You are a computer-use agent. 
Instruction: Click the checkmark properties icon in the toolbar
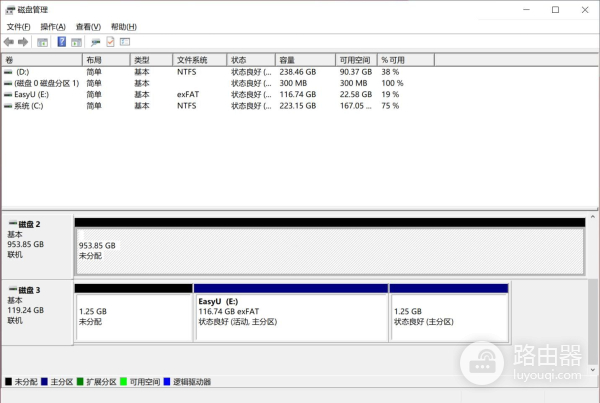coord(110,42)
